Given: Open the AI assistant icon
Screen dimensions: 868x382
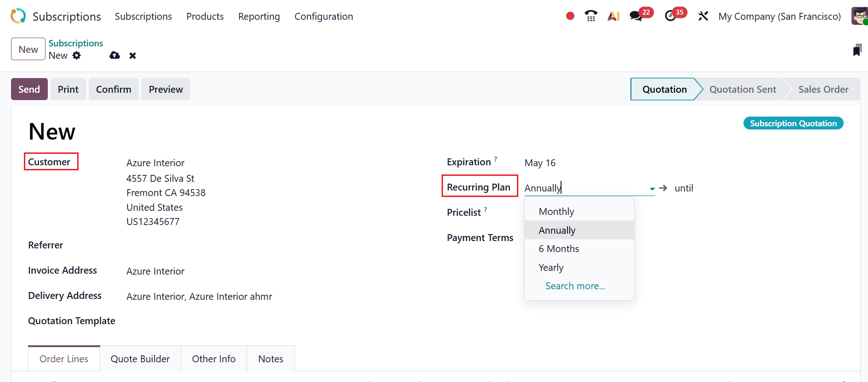Looking at the screenshot, I should point(613,16).
